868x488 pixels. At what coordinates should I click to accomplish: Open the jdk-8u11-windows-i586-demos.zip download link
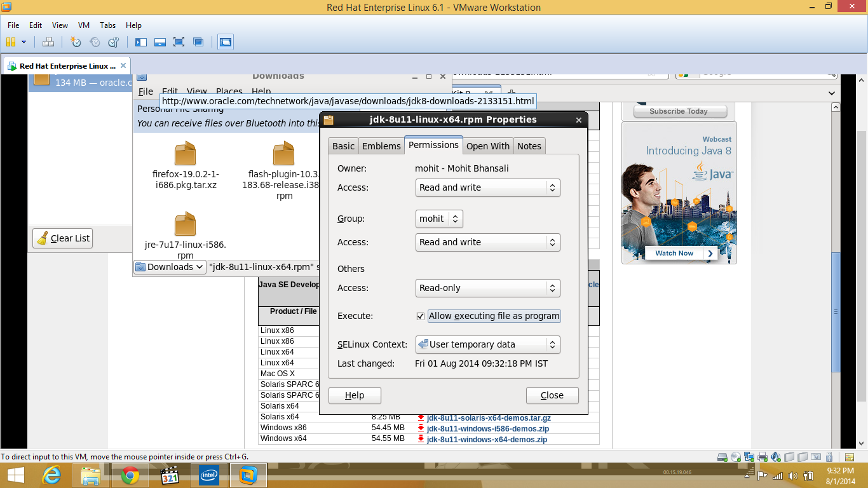(x=488, y=428)
